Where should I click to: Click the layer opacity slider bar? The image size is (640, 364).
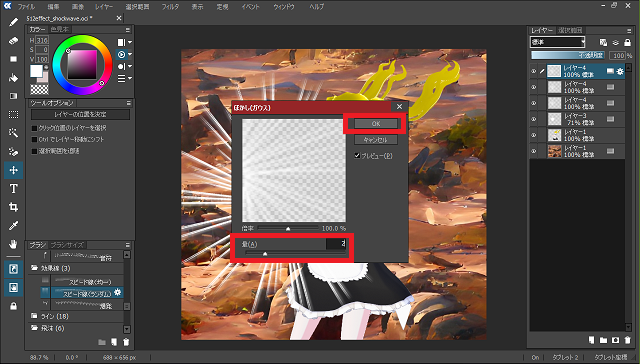(x=568, y=55)
